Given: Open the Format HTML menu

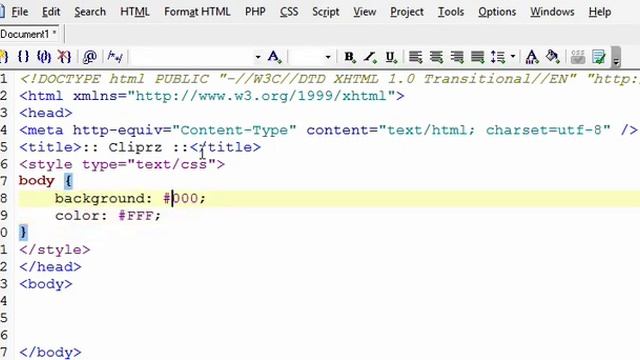Looking at the screenshot, I should pyautogui.click(x=197, y=12).
